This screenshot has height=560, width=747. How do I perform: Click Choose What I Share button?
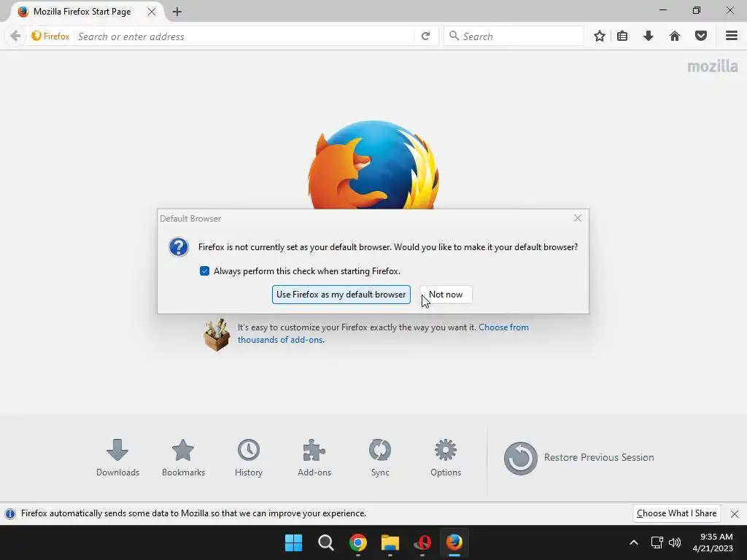pyautogui.click(x=676, y=513)
